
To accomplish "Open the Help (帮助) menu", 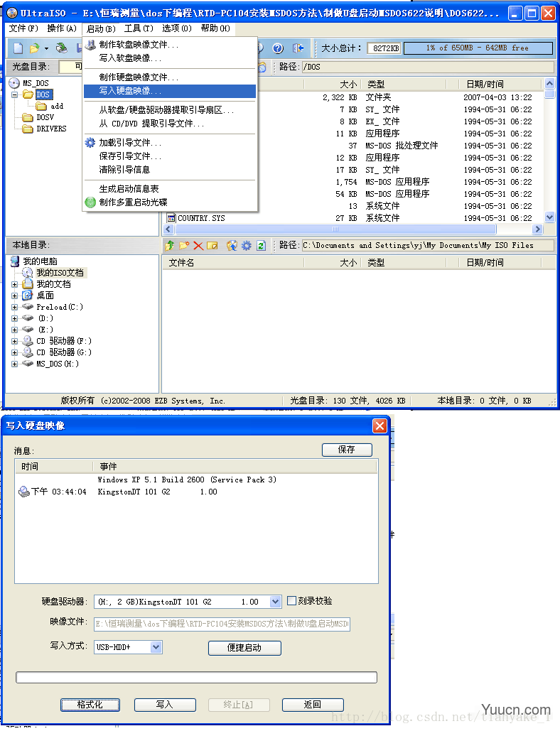I will click(x=215, y=28).
